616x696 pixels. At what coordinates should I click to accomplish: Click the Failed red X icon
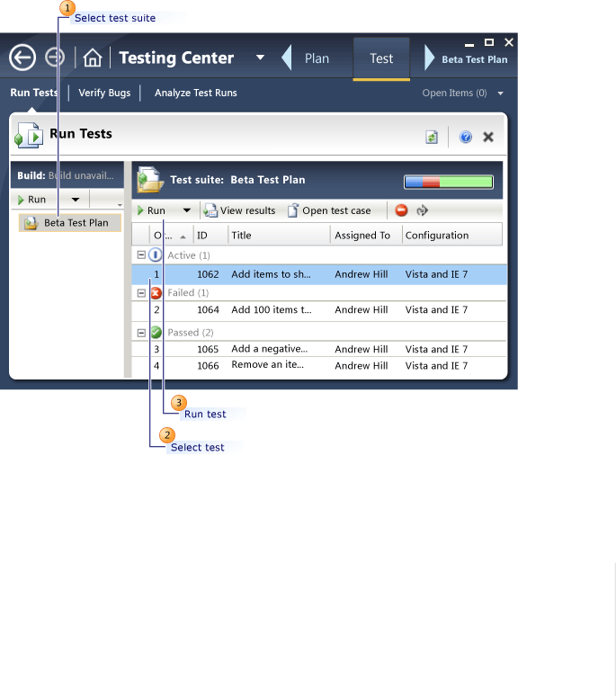click(x=156, y=293)
